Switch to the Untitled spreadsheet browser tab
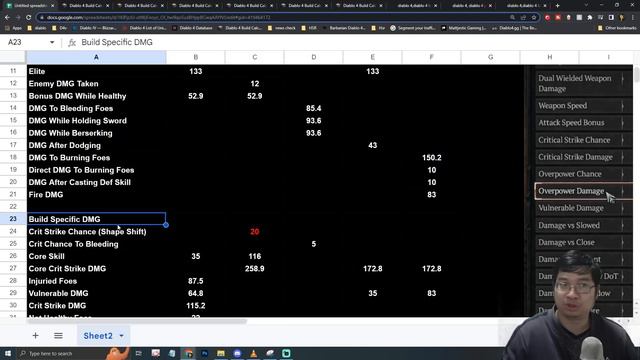This screenshot has height=360, width=640. point(29,6)
